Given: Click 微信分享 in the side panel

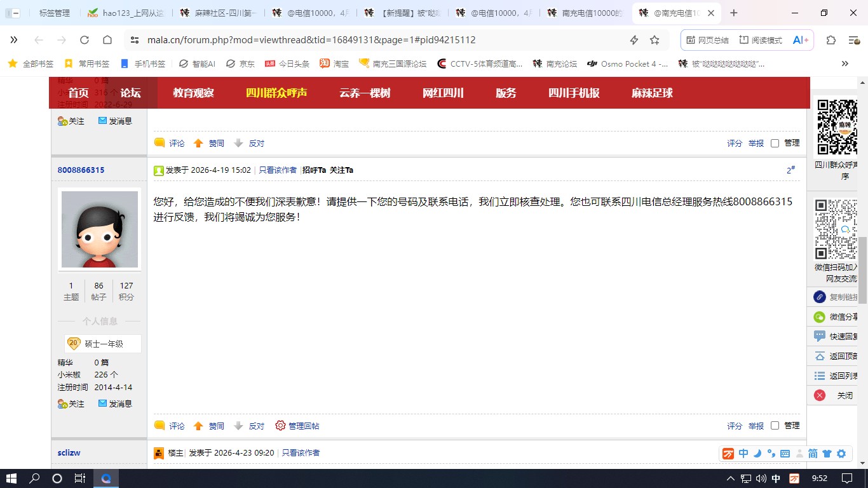Looking at the screenshot, I should coord(836,316).
